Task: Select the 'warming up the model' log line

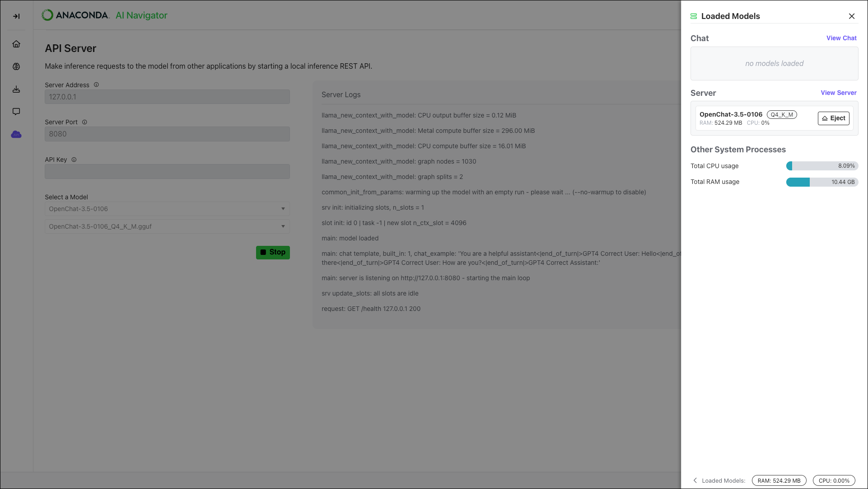Action: pyautogui.click(x=484, y=192)
